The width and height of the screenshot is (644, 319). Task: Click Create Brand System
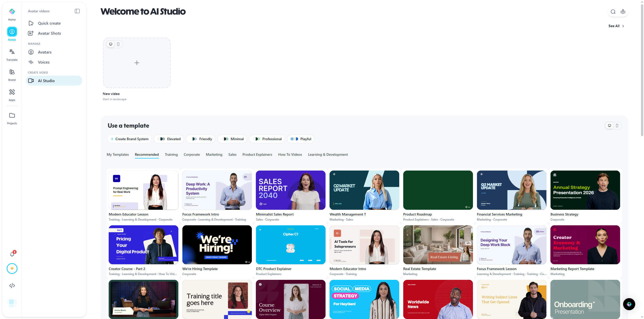[x=130, y=139]
